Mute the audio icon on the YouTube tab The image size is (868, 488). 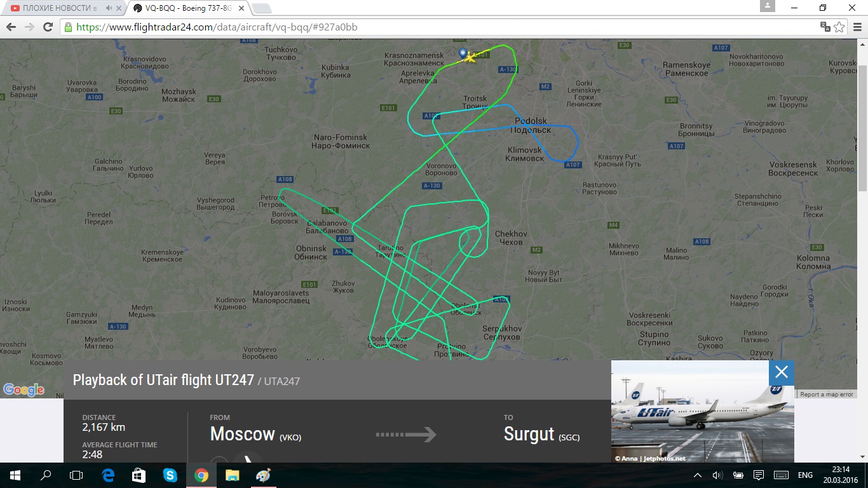coord(109,8)
